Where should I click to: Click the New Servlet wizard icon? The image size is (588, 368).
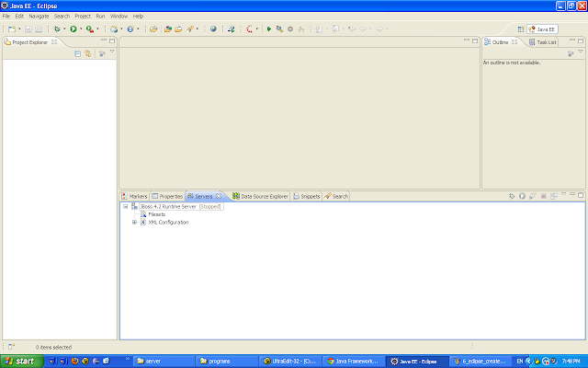coord(130,29)
